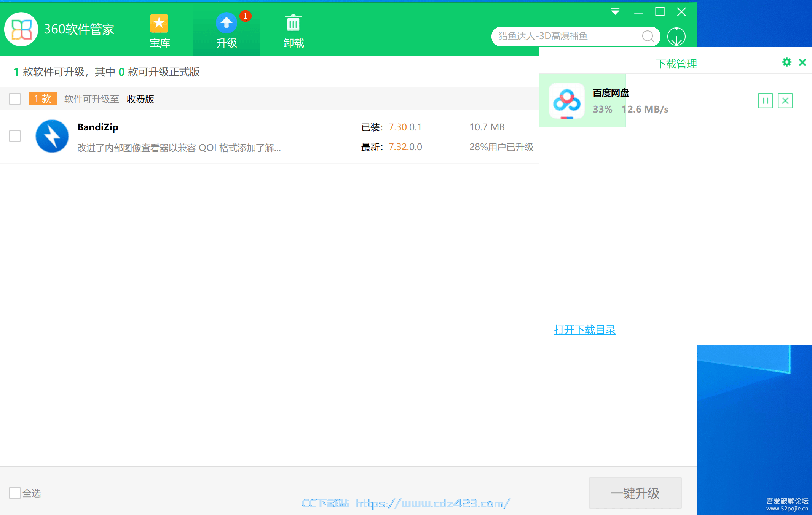The width and height of the screenshot is (812, 515).
Task: Focus the software search input field
Action: [576, 37]
